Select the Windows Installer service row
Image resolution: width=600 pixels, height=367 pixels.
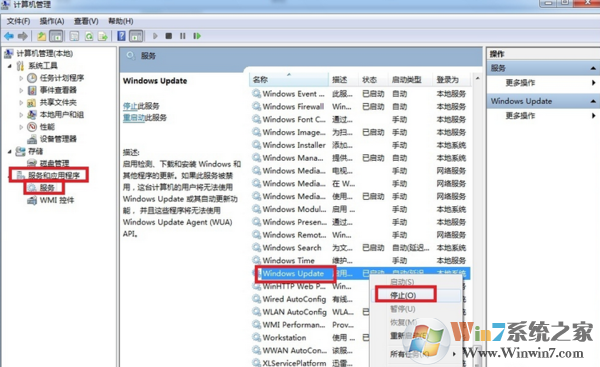[360, 145]
